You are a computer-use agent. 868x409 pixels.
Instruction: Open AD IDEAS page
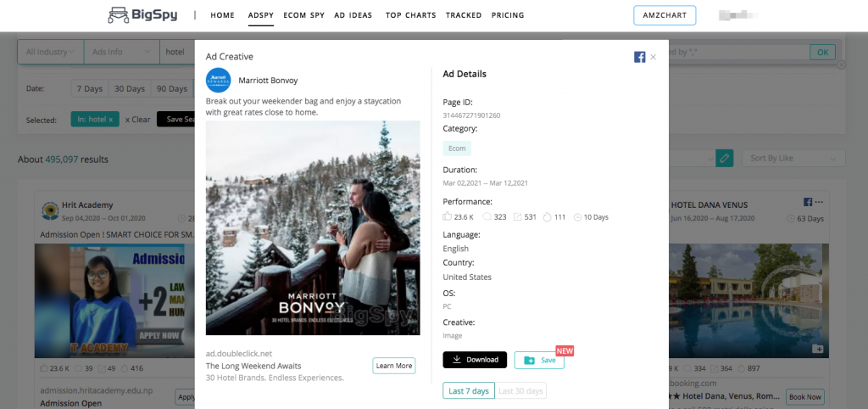(353, 15)
